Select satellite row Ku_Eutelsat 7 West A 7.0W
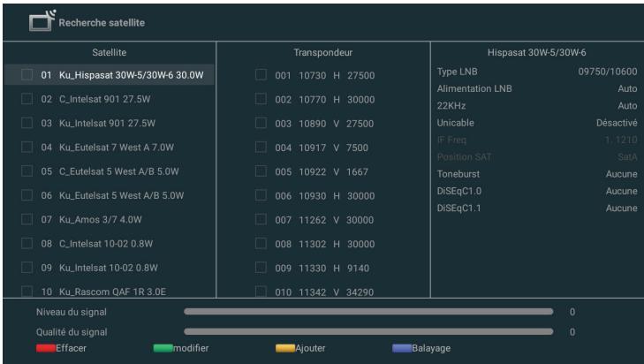This screenshot has width=644, height=364. coord(110,147)
